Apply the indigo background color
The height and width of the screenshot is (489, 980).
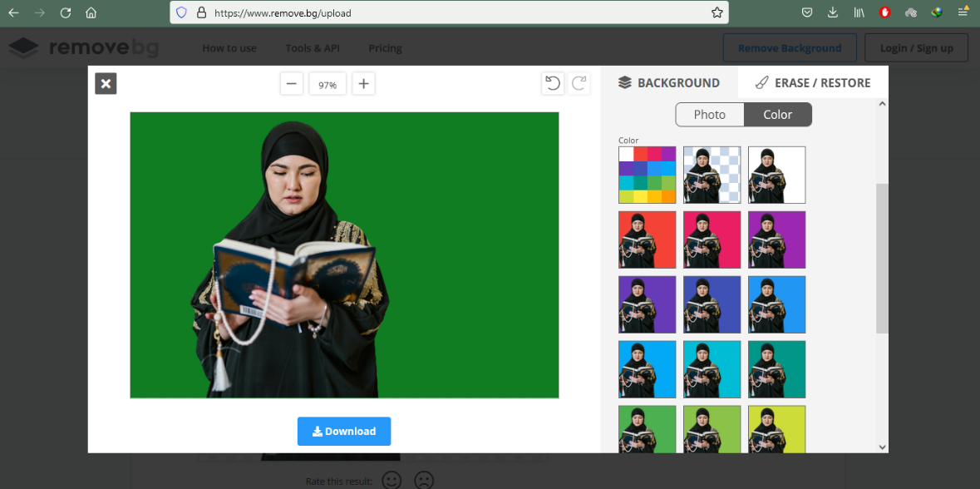pos(712,304)
